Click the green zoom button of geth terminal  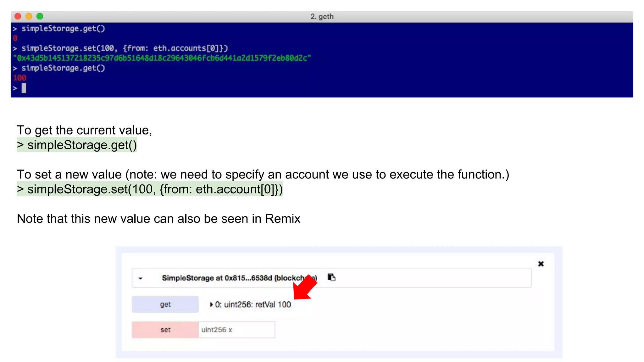(x=40, y=16)
